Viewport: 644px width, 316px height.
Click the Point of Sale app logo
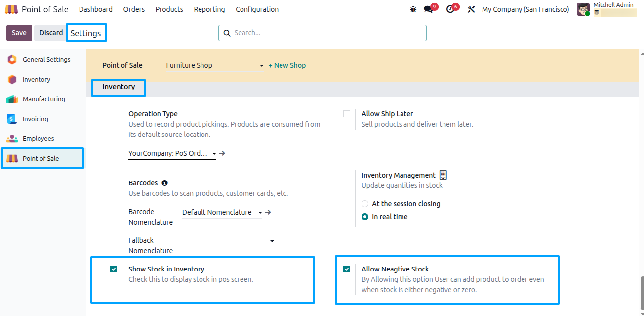[11, 9]
